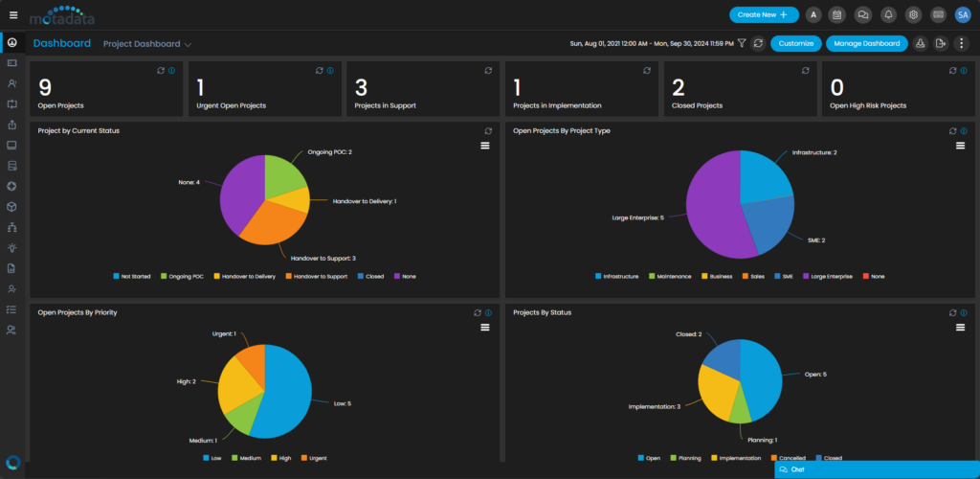Refresh the dashboard next to the filter icon
980x479 pixels.
[x=758, y=43]
